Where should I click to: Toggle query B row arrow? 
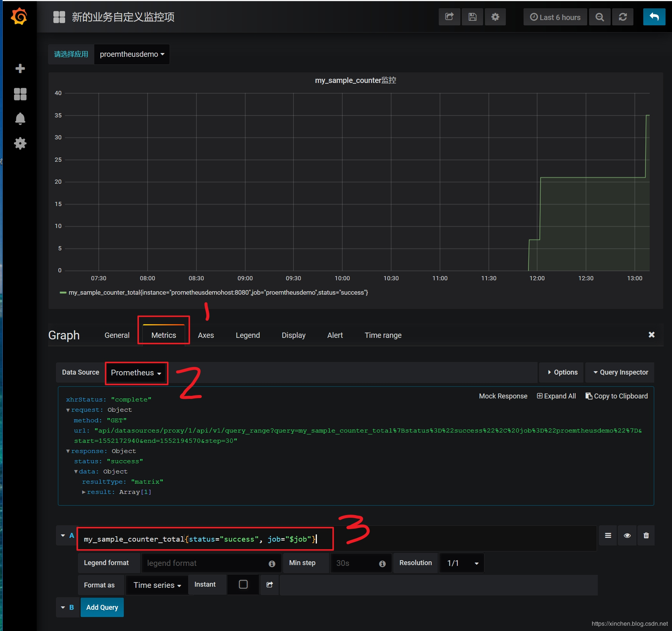pos(63,608)
